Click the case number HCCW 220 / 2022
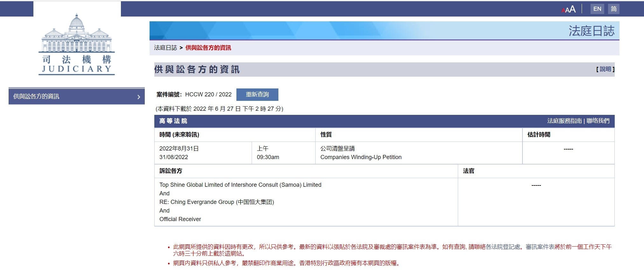The height and width of the screenshot is (272, 644). [x=208, y=94]
